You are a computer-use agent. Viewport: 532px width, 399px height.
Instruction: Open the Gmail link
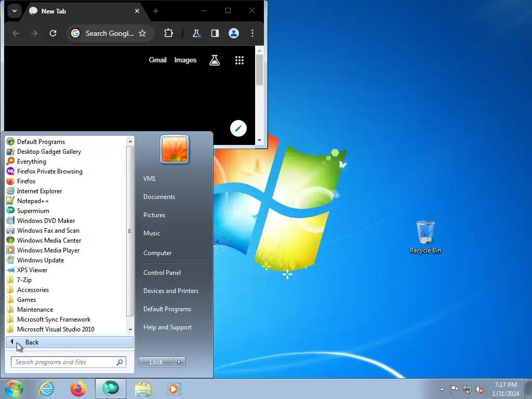point(158,60)
